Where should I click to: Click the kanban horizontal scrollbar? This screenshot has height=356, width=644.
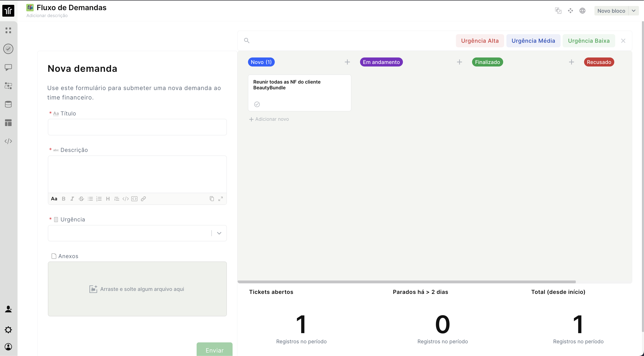(406, 282)
